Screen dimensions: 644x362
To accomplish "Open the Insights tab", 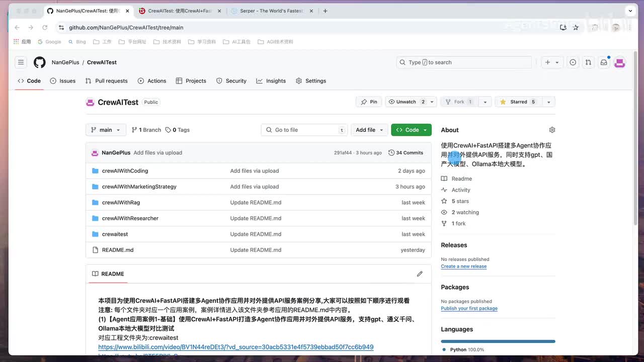I will [x=271, y=81].
